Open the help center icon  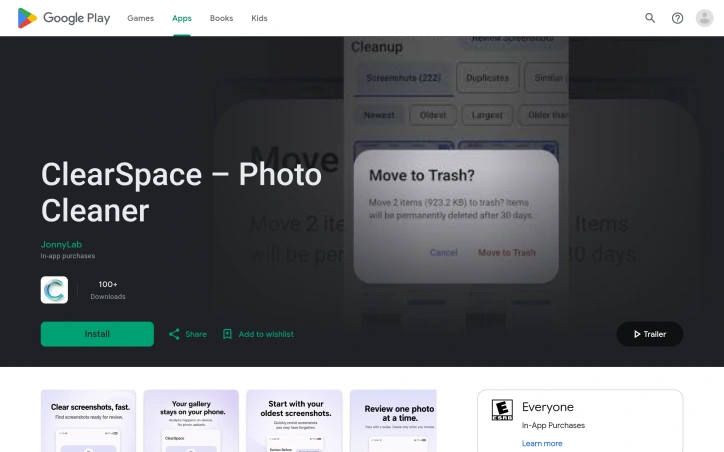coord(677,18)
